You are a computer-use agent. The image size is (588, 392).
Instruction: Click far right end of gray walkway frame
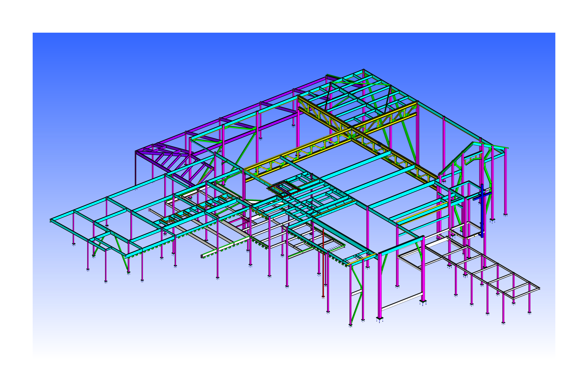coord(539,289)
